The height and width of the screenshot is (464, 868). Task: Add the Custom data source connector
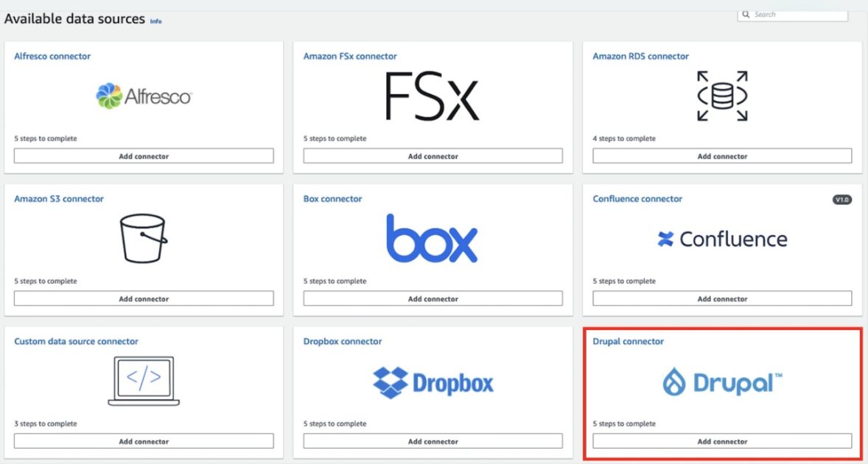[144, 441]
